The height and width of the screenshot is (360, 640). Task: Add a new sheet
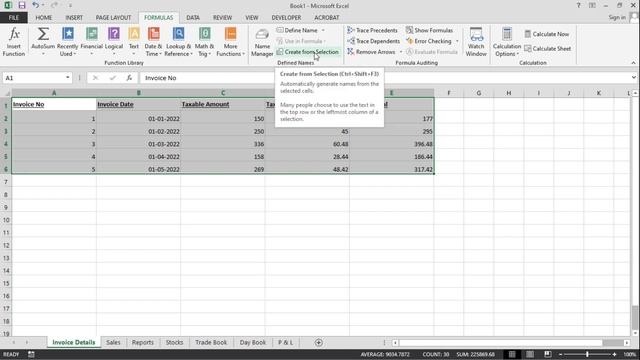(x=319, y=343)
